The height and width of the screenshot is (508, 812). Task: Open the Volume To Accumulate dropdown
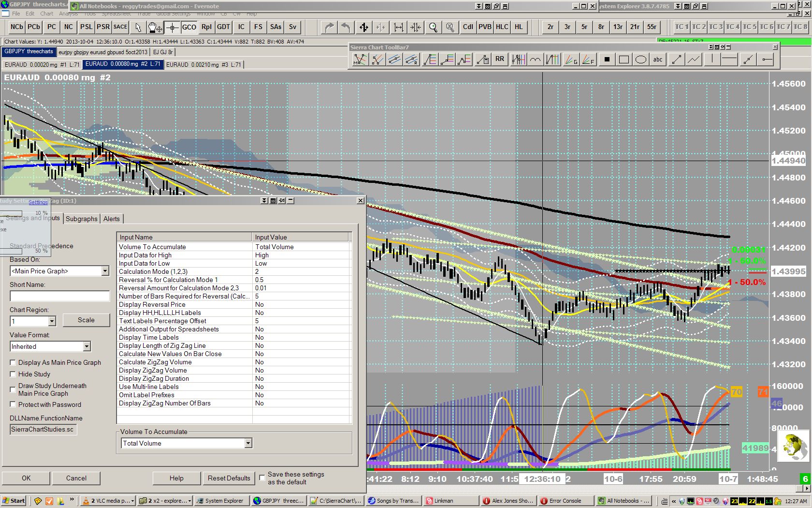pyautogui.click(x=247, y=443)
